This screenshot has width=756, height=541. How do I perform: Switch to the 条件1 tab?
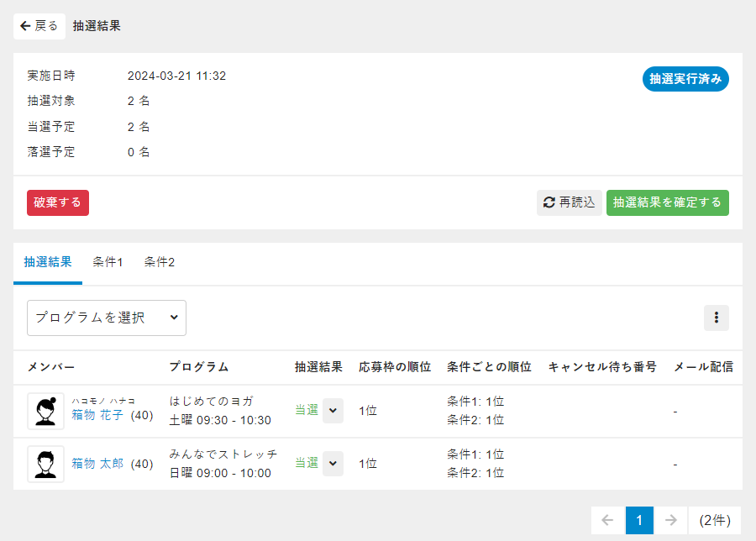pos(108,263)
